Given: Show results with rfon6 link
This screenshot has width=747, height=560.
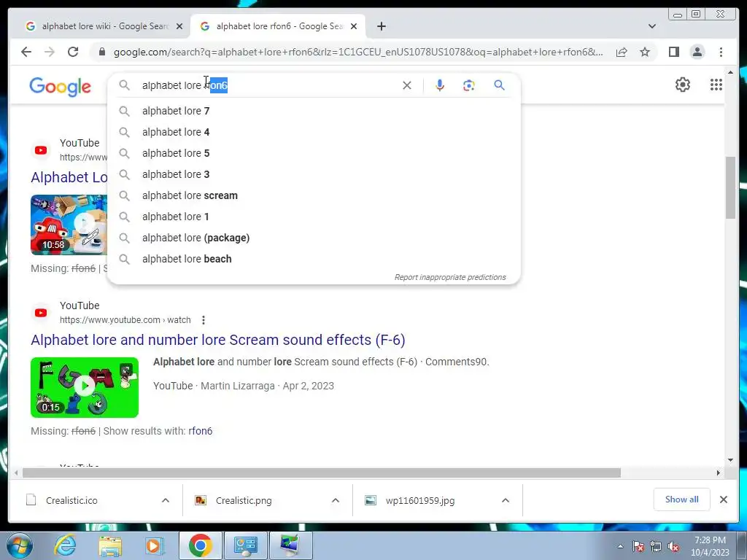Looking at the screenshot, I should [x=200, y=431].
